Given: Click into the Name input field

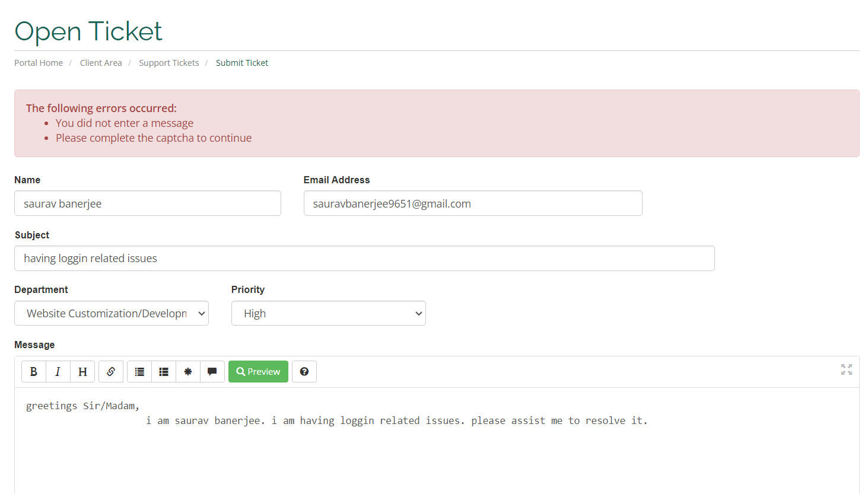Looking at the screenshot, I should point(147,203).
